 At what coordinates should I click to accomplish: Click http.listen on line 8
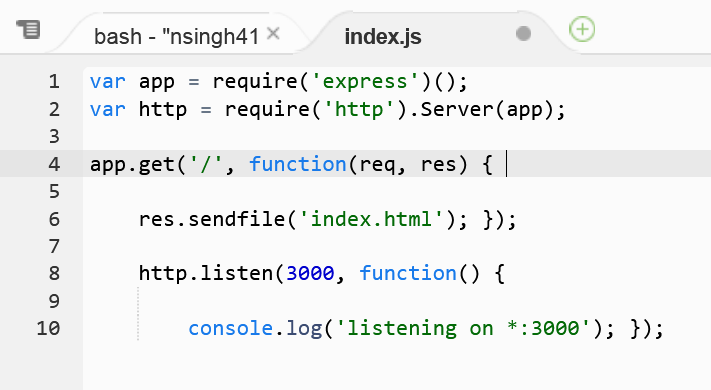point(206,274)
